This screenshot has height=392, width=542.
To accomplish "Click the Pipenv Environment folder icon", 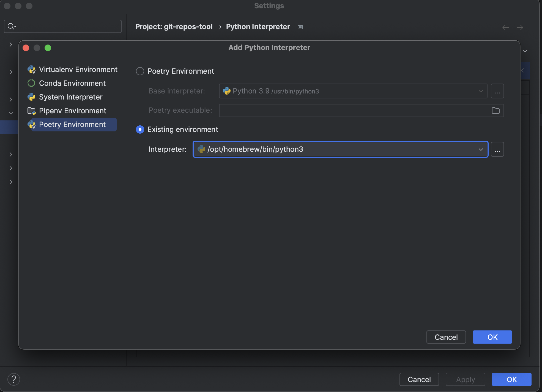I will (x=32, y=111).
